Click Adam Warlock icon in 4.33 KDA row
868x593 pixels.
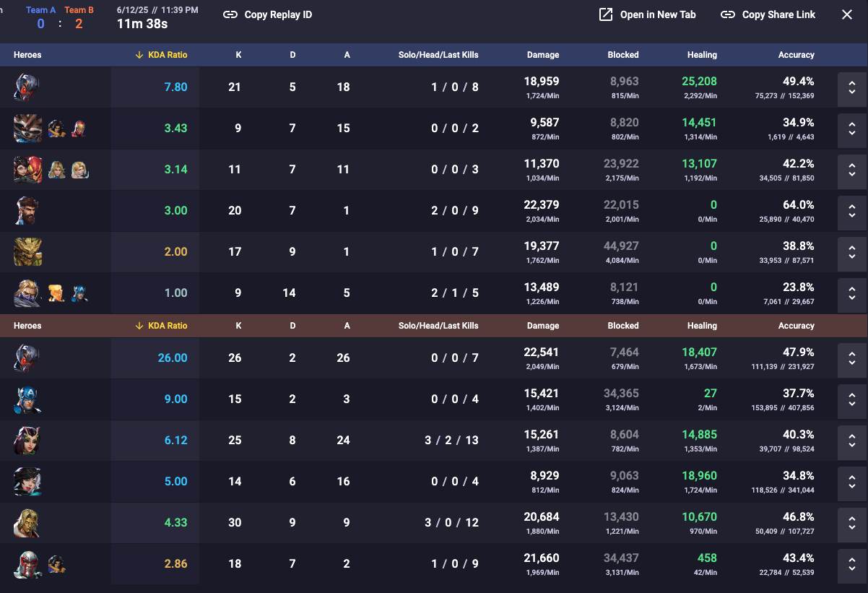(x=27, y=523)
